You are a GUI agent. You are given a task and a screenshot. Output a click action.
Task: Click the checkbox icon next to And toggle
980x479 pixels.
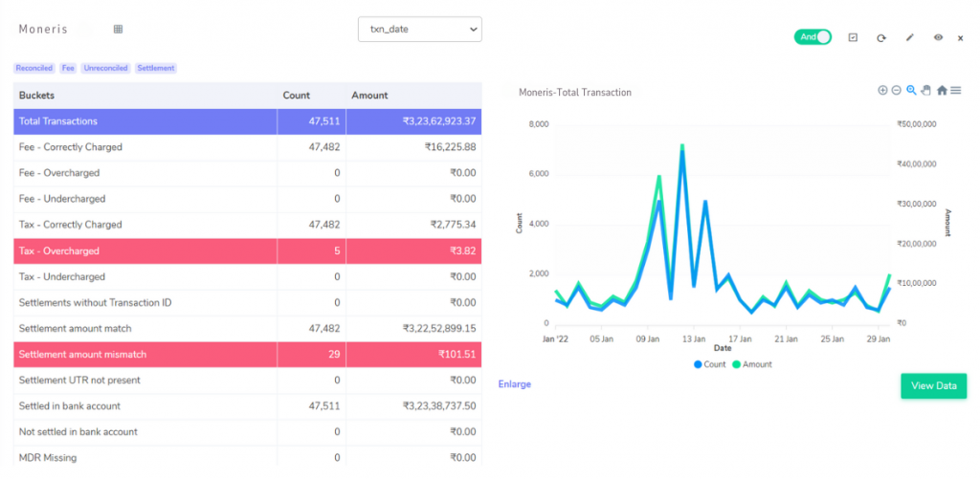[853, 37]
